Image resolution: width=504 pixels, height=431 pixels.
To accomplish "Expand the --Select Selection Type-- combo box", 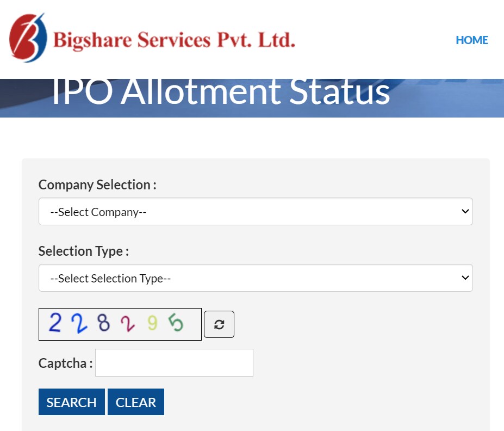I will coord(256,278).
